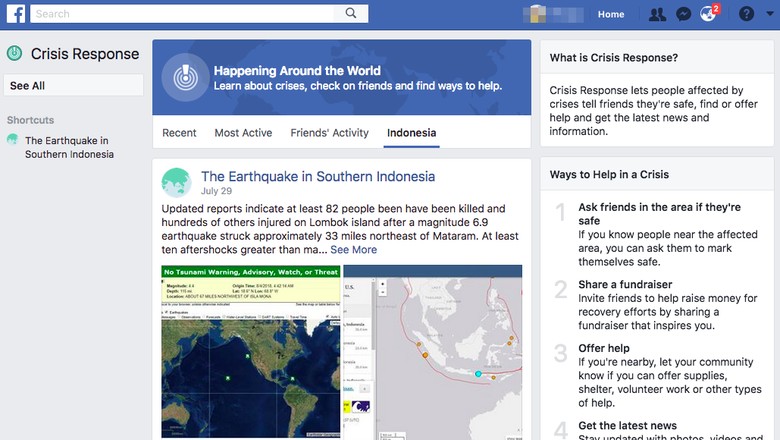The width and height of the screenshot is (780, 440).
Task: Open the help question mark icon
Action: coord(746,14)
